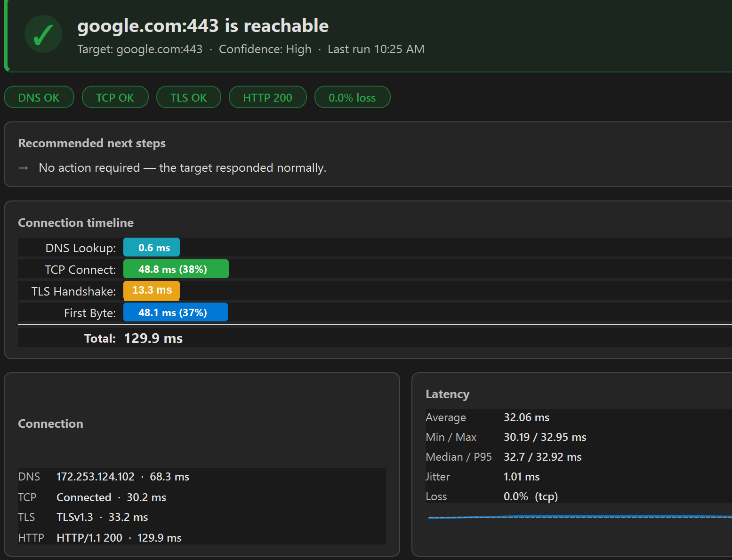
Task: Click the TLS 33.2 ms value
Action: 129,517
